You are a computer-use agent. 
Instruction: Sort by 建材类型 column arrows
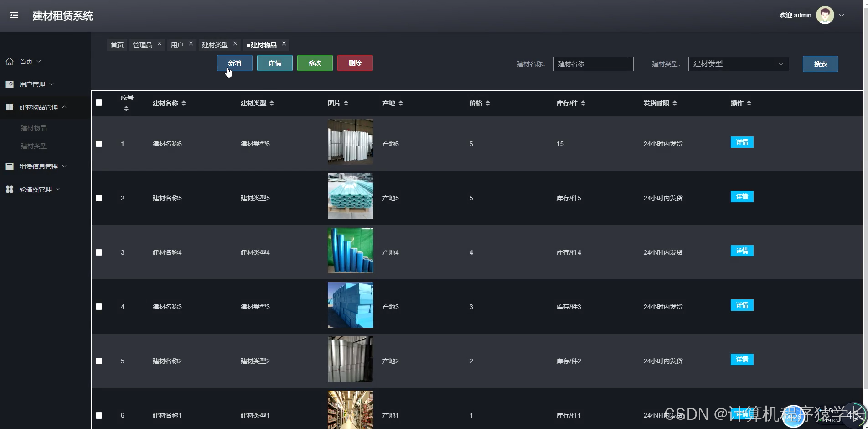point(272,103)
